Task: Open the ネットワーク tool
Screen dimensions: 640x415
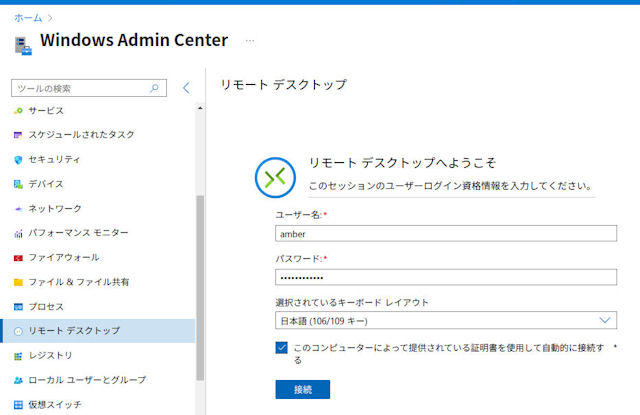Action: [x=55, y=209]
